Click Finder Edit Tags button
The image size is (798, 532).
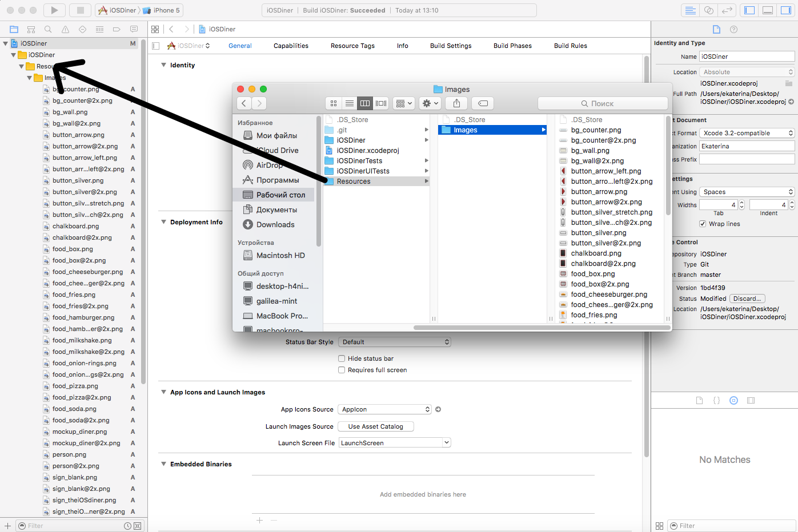pos(483,103)
